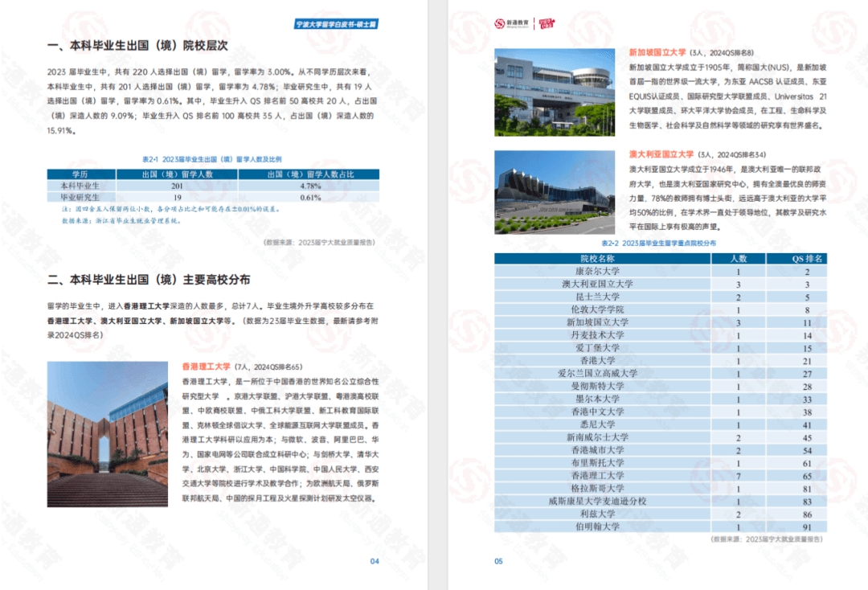Image resolution: width=868 pixels, height=590 pixels.
Task: Select the 格拉斯哥大学 table row name
Action: [598, 488]
